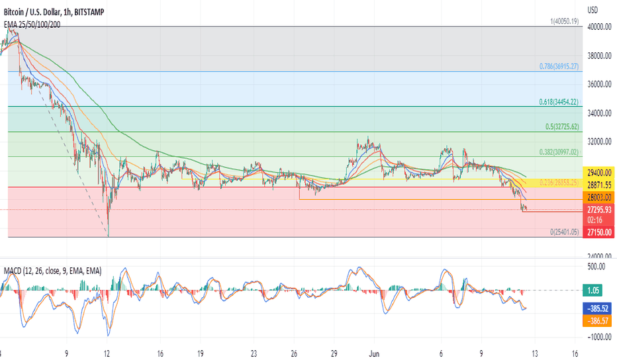Viewport: 617px width, 364px height.
Task: Click the 26 date on time axis
Action: 294,354
